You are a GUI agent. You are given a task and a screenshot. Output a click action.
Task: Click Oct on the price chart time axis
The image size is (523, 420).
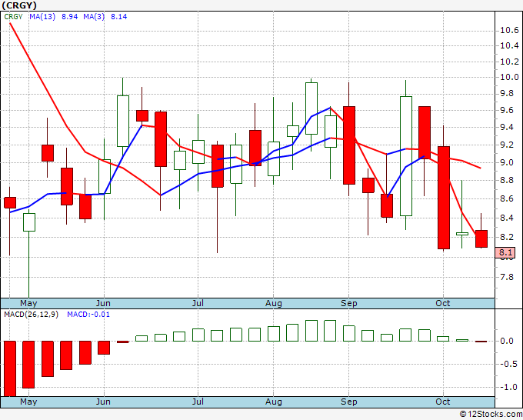[443, 303]
